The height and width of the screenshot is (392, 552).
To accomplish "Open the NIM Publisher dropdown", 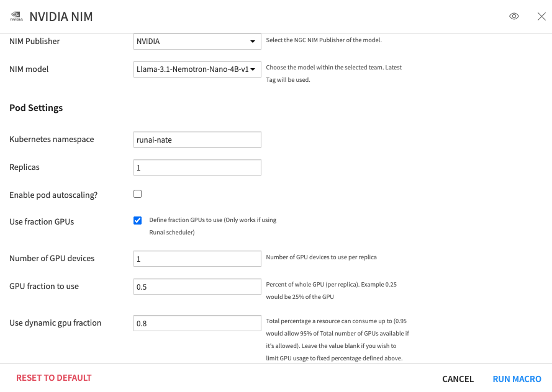I will [x=197, y=42].
